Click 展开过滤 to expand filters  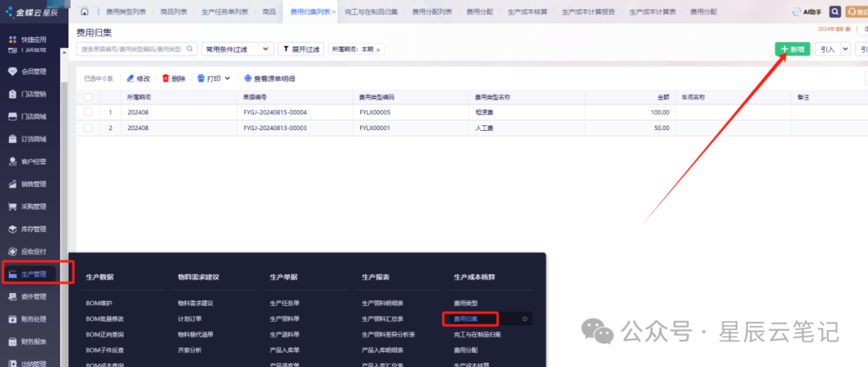(x=301, y=49)
